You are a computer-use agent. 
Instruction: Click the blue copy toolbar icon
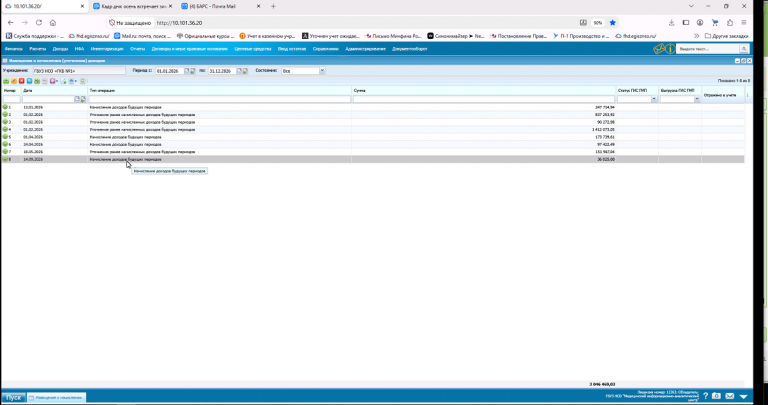29,81
